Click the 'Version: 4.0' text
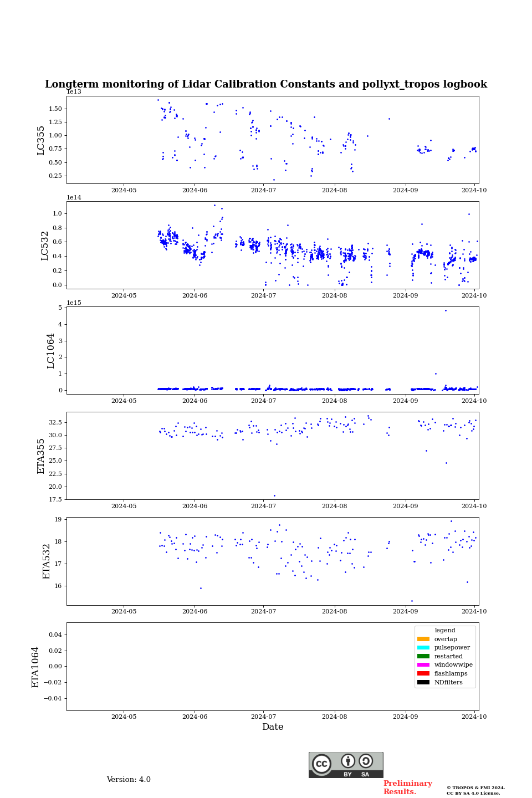Image resolution: width=532 pixels, height=798 pixels. (129, 780)
